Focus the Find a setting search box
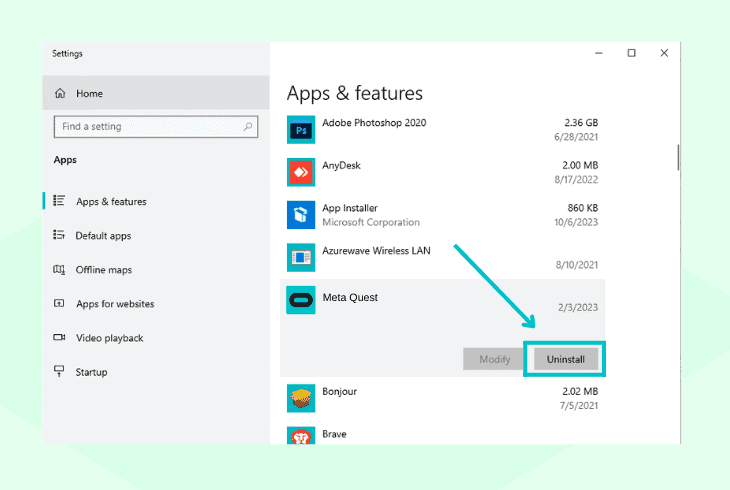The image size is (730, 490). coord(156,127)
